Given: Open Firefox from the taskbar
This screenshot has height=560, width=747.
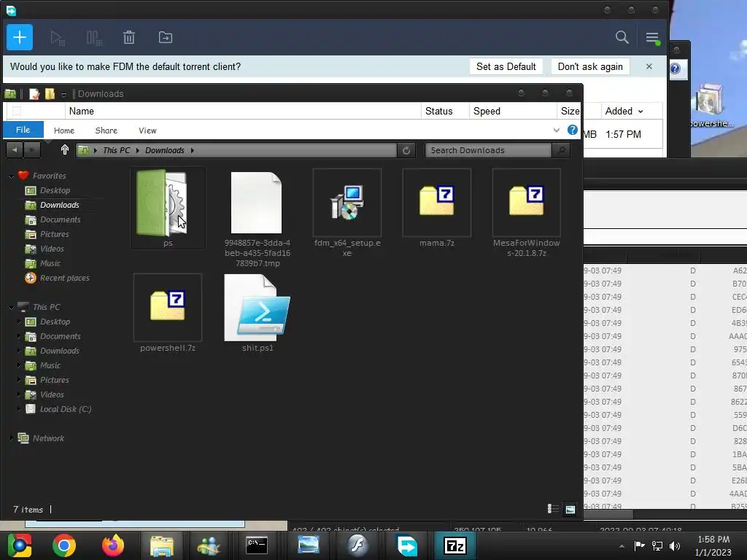Looking at the screenshot, I should [x=113, y=545].
